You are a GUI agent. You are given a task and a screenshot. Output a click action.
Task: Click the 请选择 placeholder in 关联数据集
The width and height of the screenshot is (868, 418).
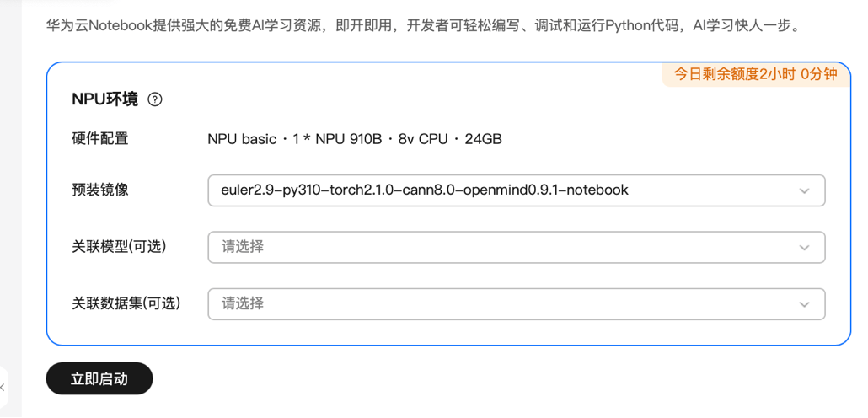pyautogui.click(x=243, y=303)
